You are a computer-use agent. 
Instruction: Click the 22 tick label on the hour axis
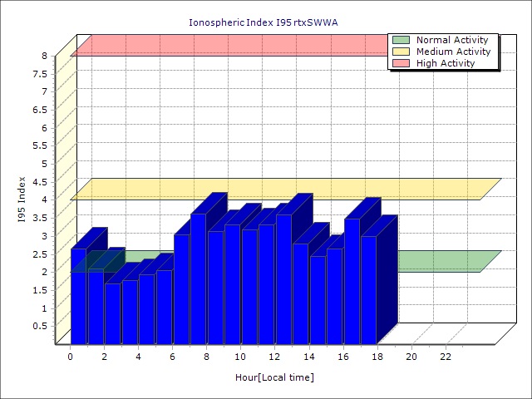tap(446, 357)
